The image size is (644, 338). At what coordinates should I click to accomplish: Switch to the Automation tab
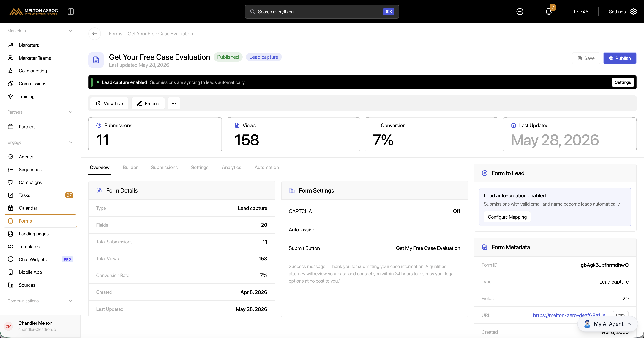coord(266,167)
